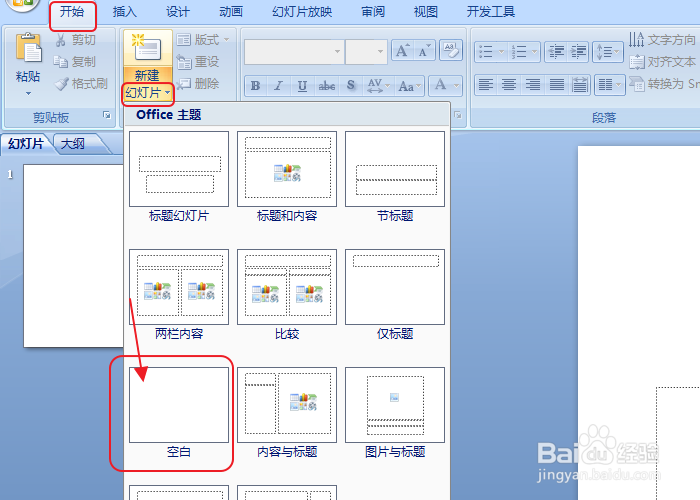This screenshot has height=500, width=700.
Task: Justify text alignment
Action: 556,84
